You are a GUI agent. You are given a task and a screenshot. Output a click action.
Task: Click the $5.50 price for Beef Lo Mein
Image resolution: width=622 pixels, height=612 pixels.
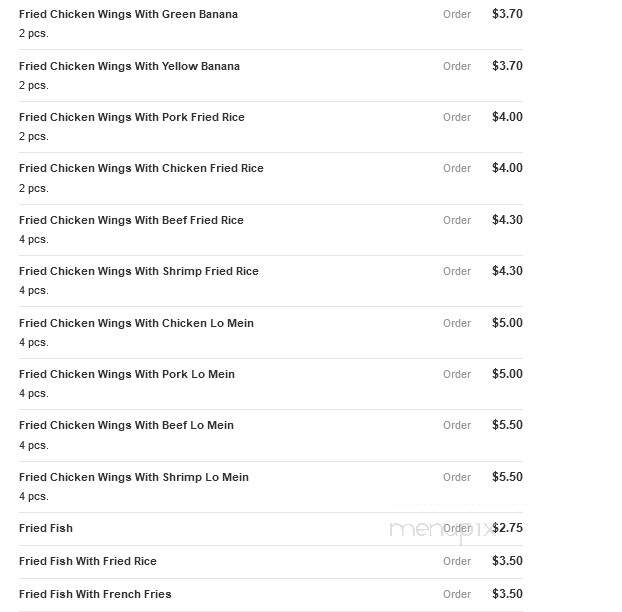[x=507, y=425]
